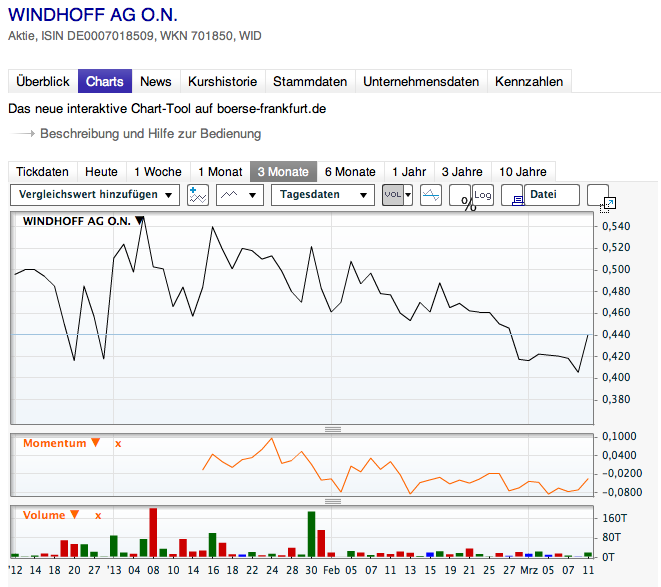Open the Tagesdaten interval dropdown
The height and width of the screenshot is (587, 661).
pos(323,195)
